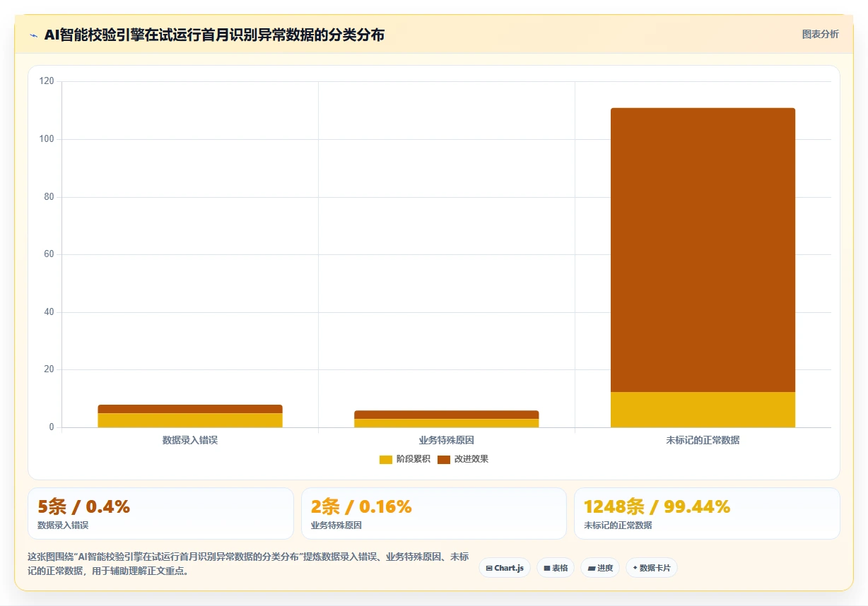
Task: Select the 2条 / 0.16% data card
Action: pos(434,513)
